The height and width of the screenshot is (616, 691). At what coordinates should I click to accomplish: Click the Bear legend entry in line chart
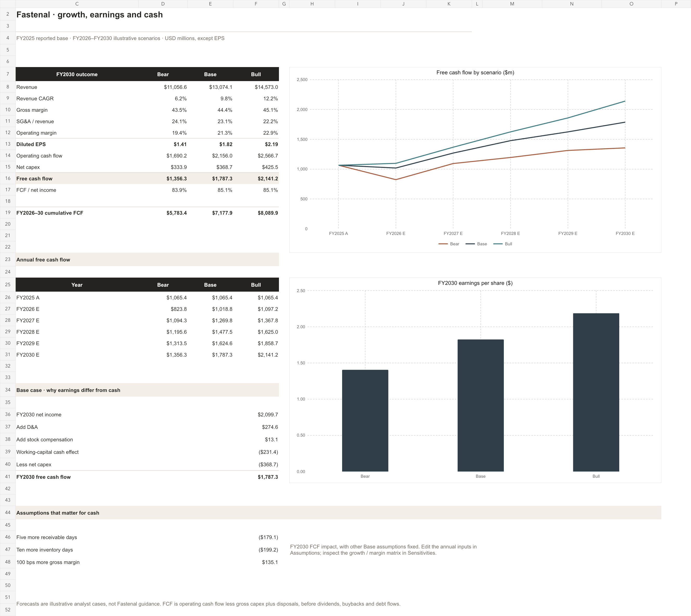[449, 244]
